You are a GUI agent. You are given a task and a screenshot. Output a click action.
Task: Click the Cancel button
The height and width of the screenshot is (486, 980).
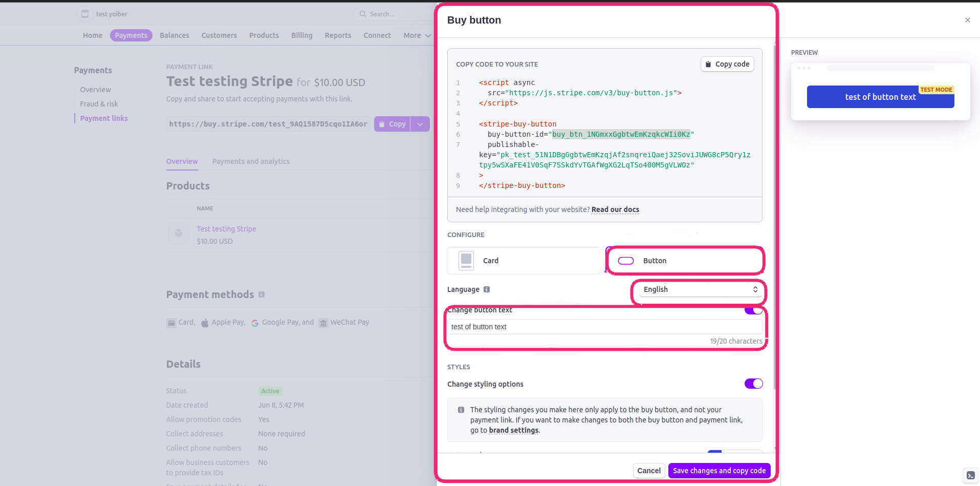click(649, 471)
